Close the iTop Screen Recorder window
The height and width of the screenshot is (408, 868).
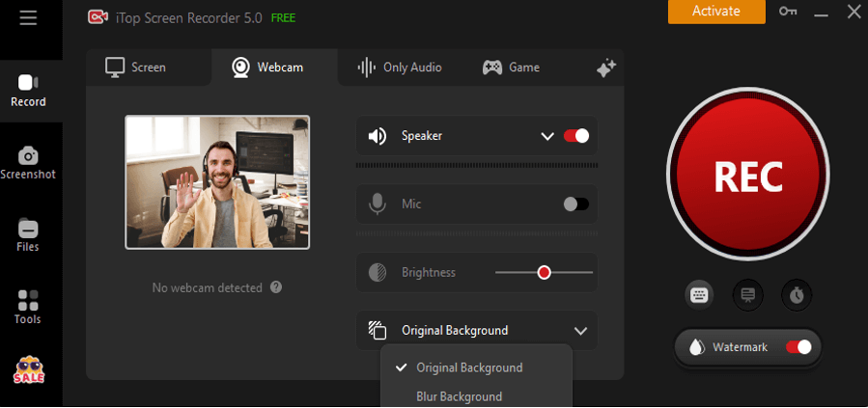pos(854,11)
